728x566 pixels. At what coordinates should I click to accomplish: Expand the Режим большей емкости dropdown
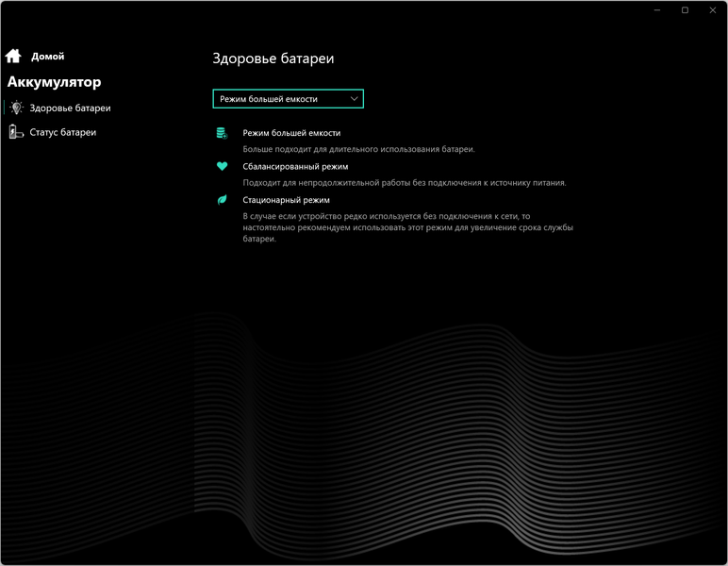tap(288, 99)
